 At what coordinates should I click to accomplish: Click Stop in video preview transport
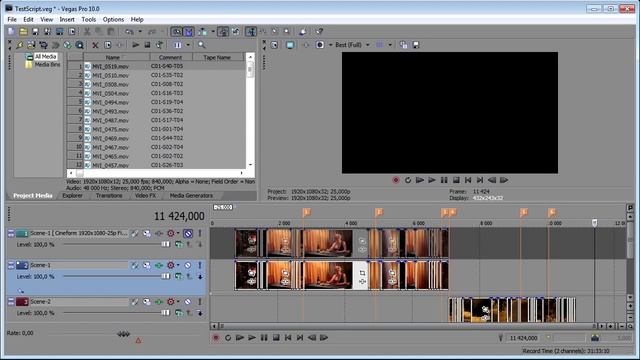click(456, 180)
